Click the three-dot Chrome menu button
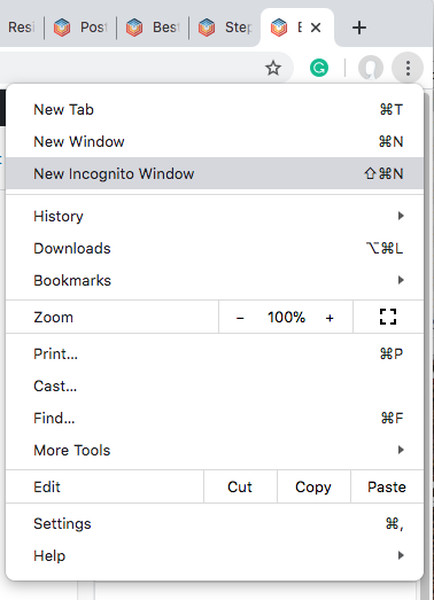The image size is (434, 600). pos(408,68)
